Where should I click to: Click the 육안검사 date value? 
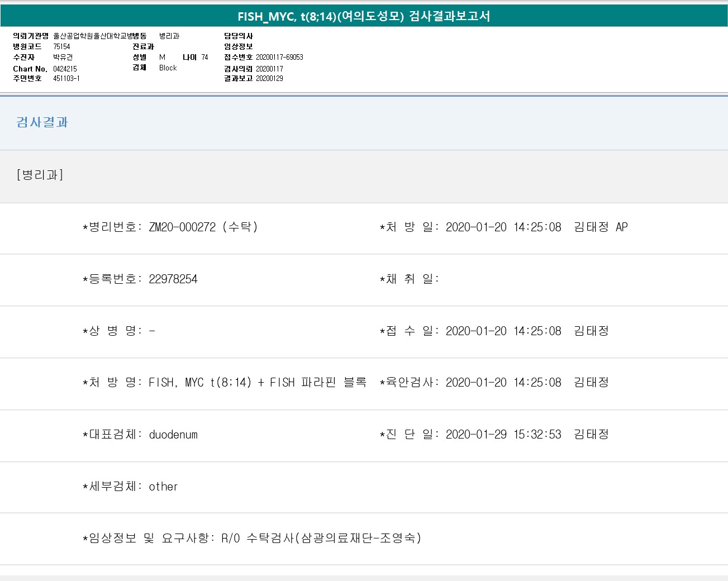(x=503, y=382)
